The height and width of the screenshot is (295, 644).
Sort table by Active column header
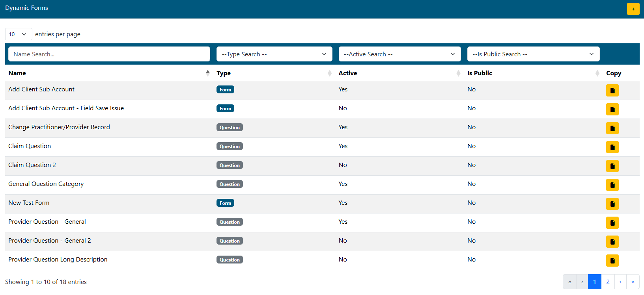tap(348, 73)
